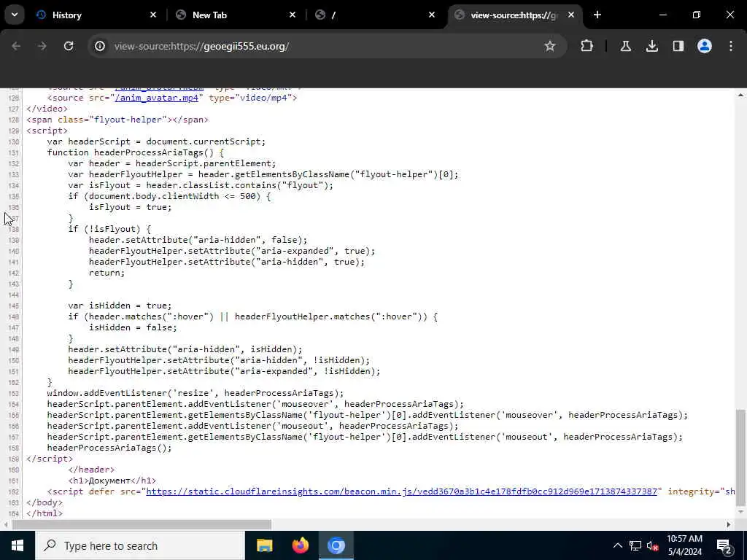Click the Type here to search box
The image size is (747, 560).
139,545
